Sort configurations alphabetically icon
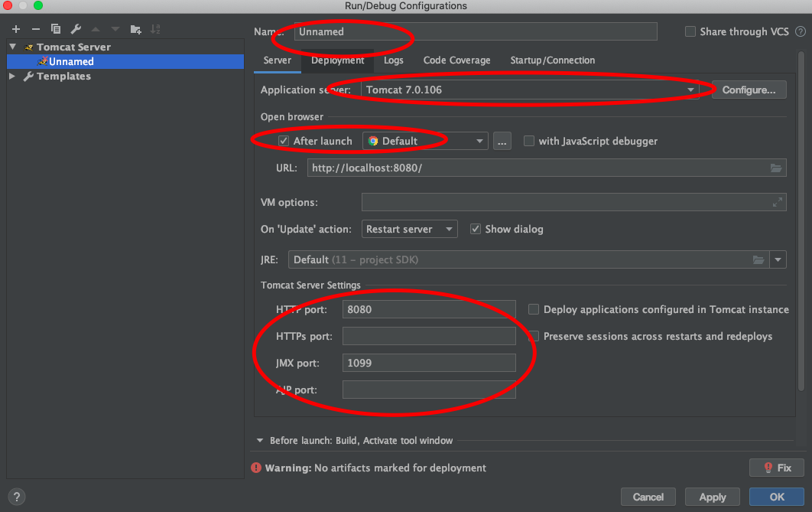 pyautogui.click(x=155, y=30)
